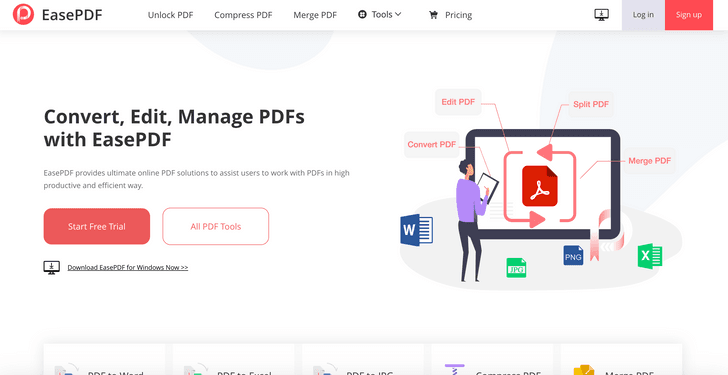Viewport: 728px width, 375px height.
Task: Open the Pricing page
Action: point(458,15)
